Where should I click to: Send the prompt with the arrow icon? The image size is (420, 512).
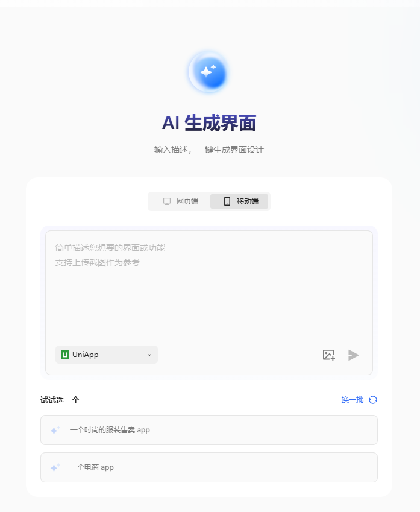353,355
